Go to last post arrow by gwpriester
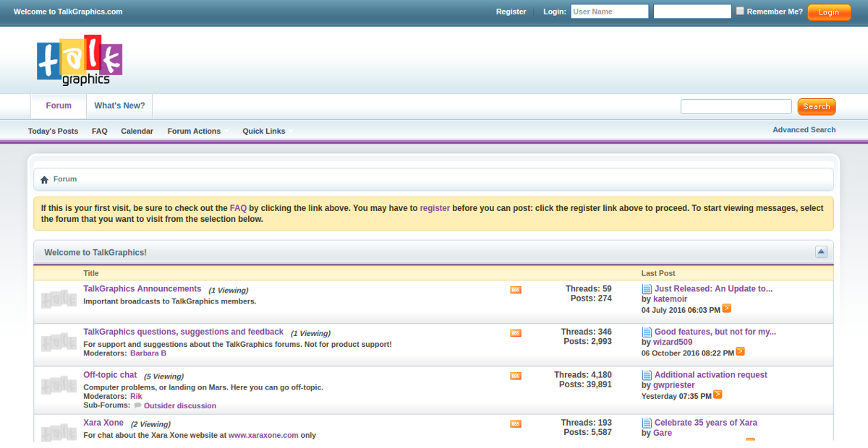Viewport: 868px width, 448px height. point(717,395)
